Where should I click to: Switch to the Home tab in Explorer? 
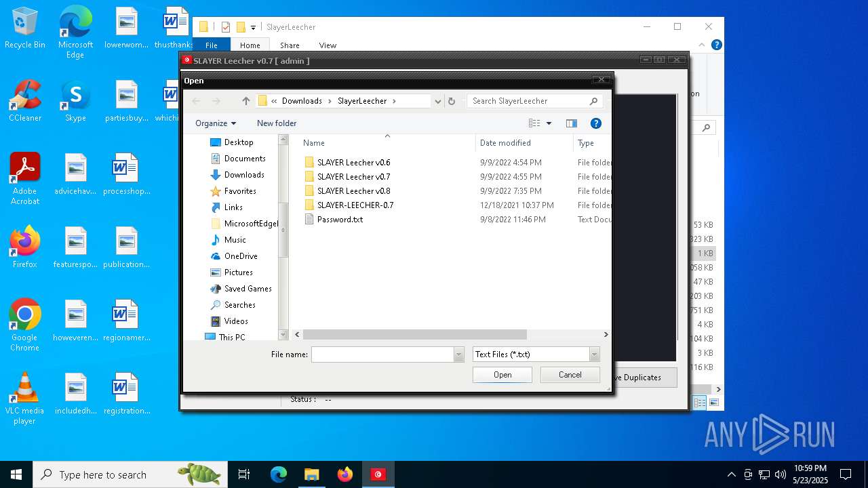tap(250, 45)
